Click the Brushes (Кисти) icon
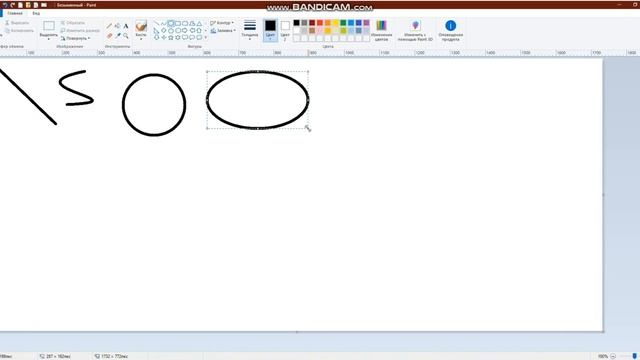 click(x=141, y=26)
